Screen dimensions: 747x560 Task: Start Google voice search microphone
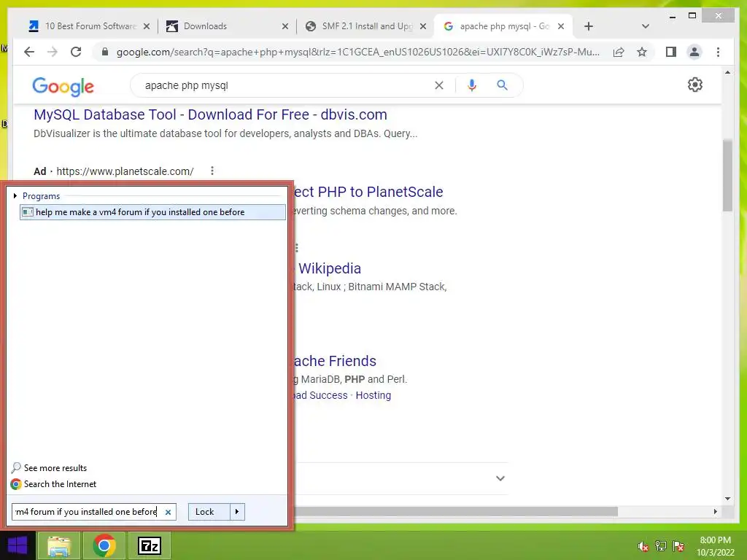[472, 85]
